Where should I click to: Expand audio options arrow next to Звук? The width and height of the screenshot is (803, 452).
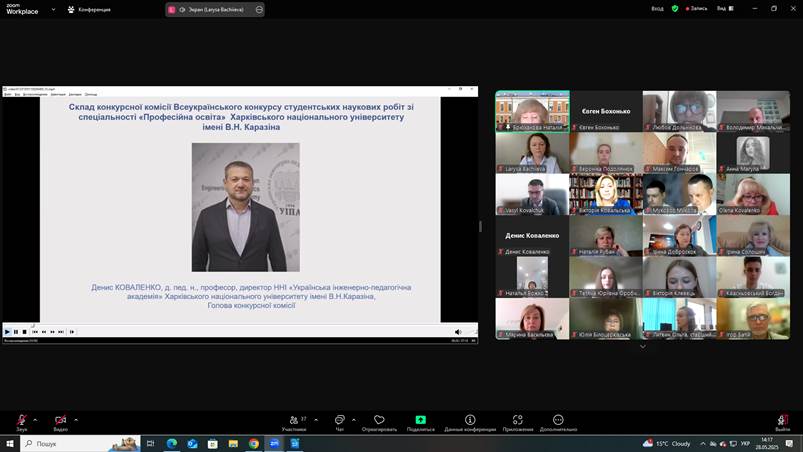(35, 419)
